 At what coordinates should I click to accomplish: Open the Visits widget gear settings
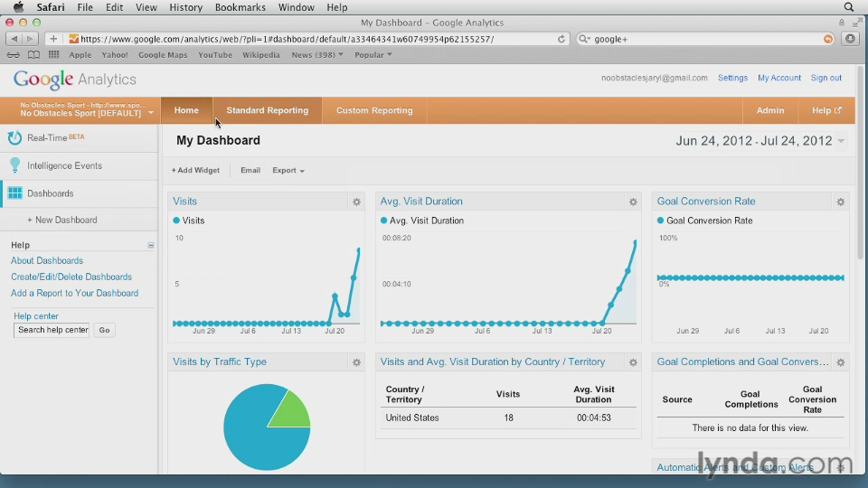tap(356, 202)
